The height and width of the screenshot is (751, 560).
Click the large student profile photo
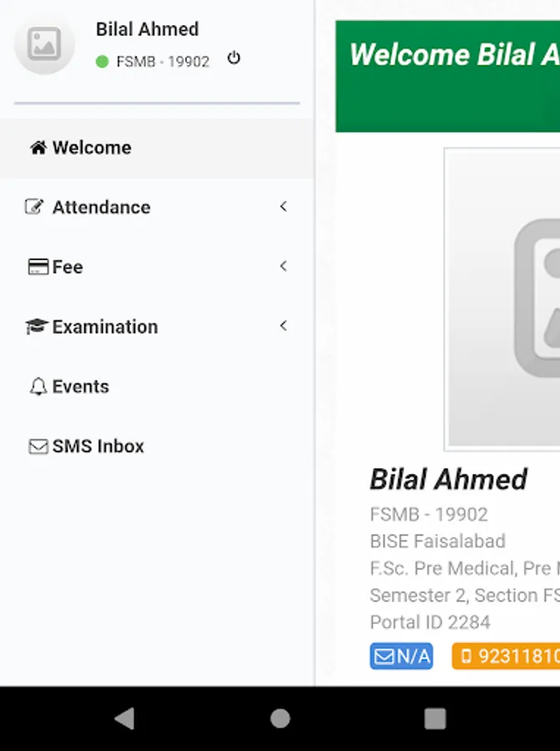(x=502, y=299)
